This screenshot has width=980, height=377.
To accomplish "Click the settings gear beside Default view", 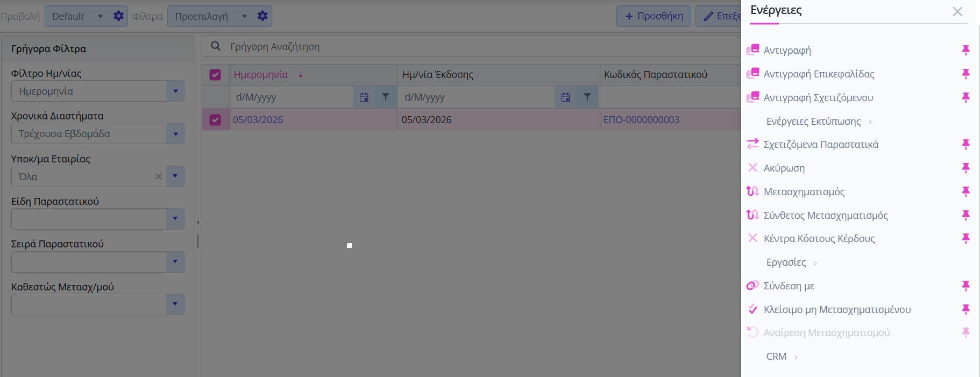I will click(x=118, y=16).
